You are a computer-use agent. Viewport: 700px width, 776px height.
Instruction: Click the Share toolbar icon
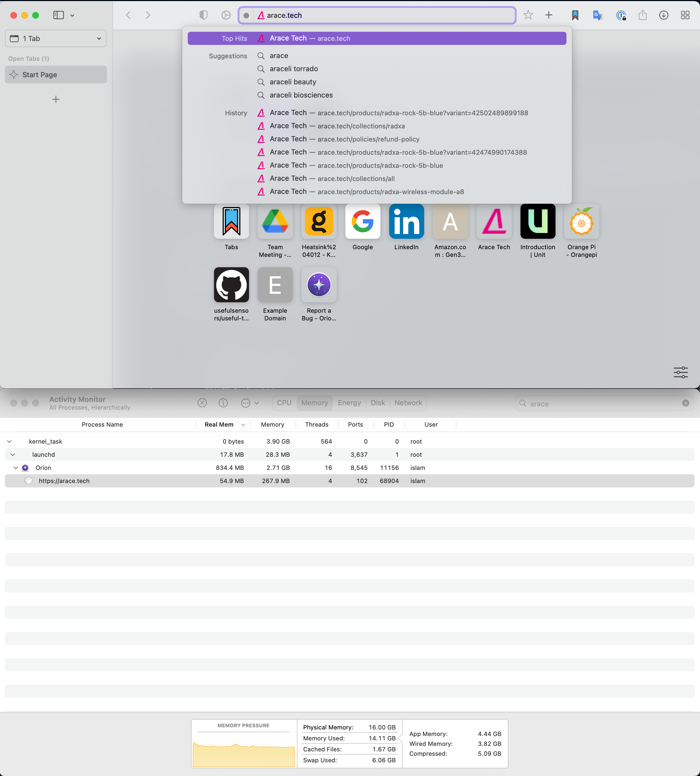(x=643, y=15)
